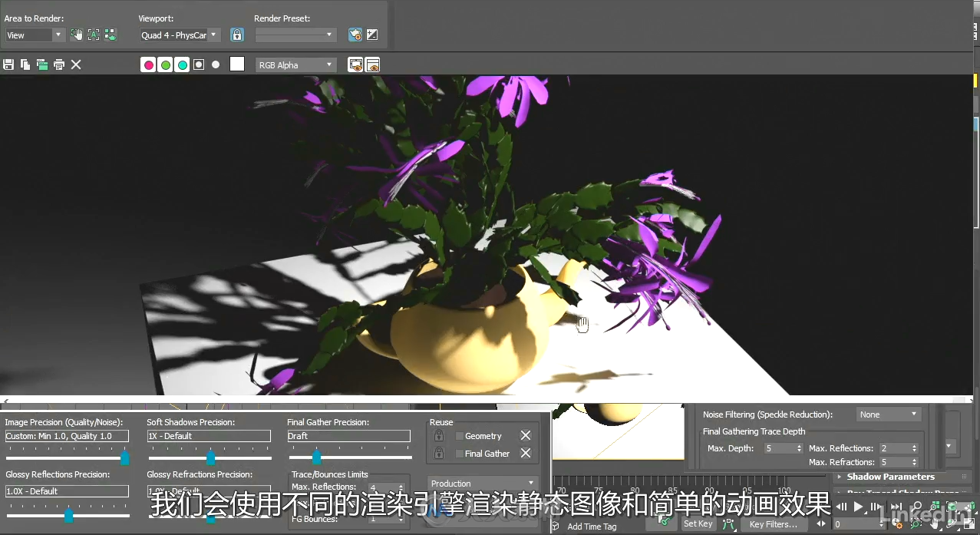
Task: Save the rendered image
Action: coord(8,64)
